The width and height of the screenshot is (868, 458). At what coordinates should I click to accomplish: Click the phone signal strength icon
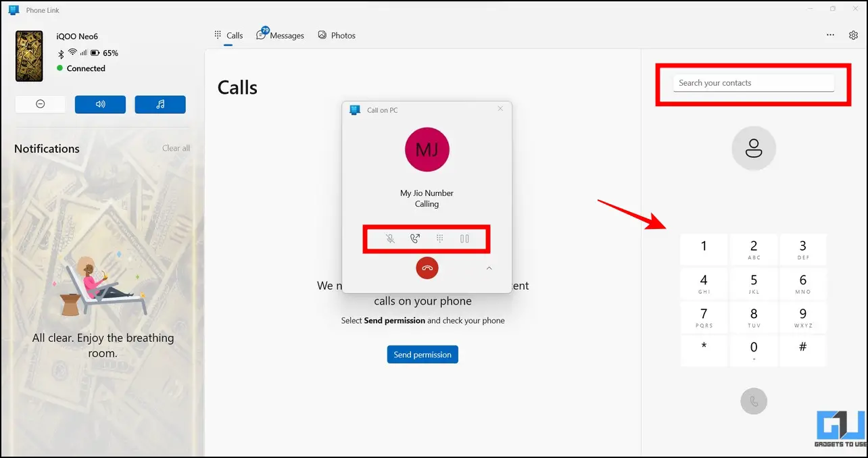[x=84, y=53]
